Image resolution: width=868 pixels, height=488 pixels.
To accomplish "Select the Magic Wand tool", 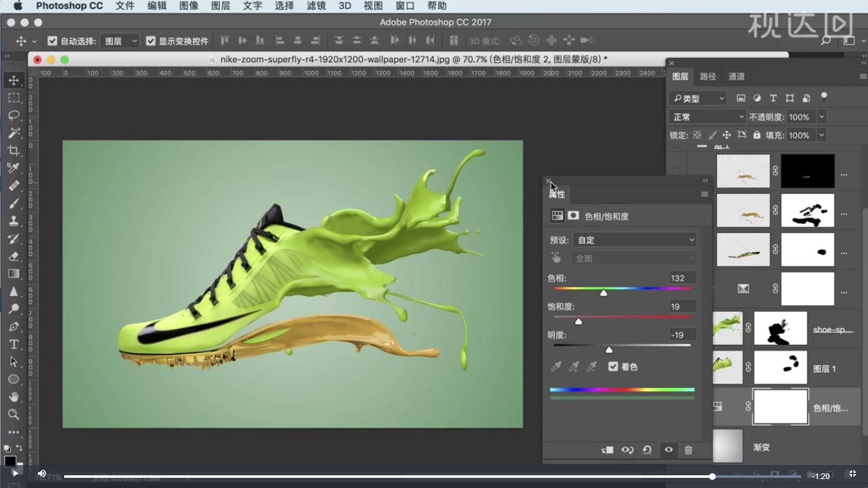I will click(x=13, y=133).
